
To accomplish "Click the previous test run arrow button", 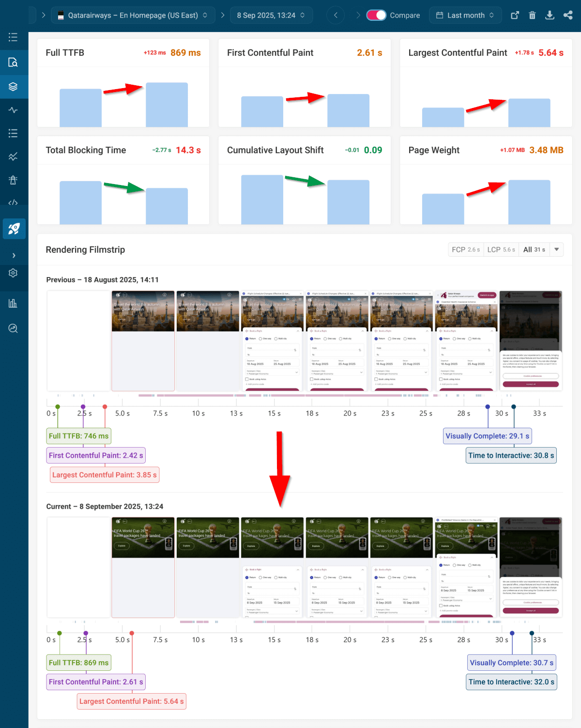I will point(336,15).
